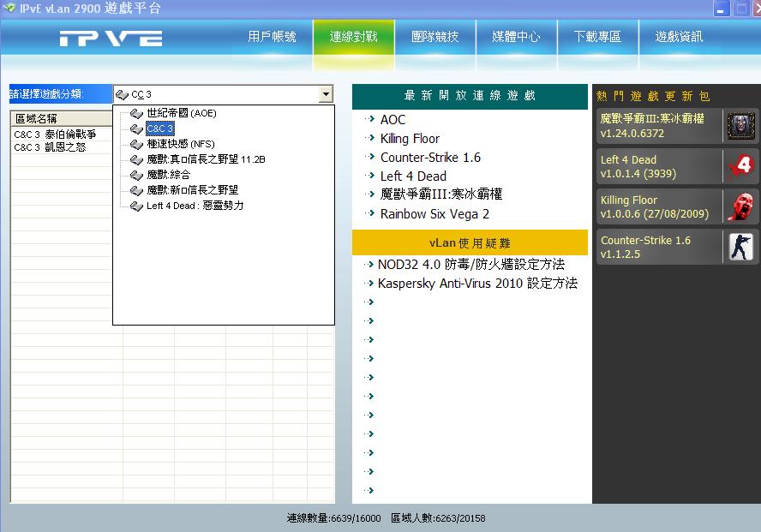Click the 最新開放連線遊戲 section header
This screenshot has width=761, height=532.
[x=470, y=96]
